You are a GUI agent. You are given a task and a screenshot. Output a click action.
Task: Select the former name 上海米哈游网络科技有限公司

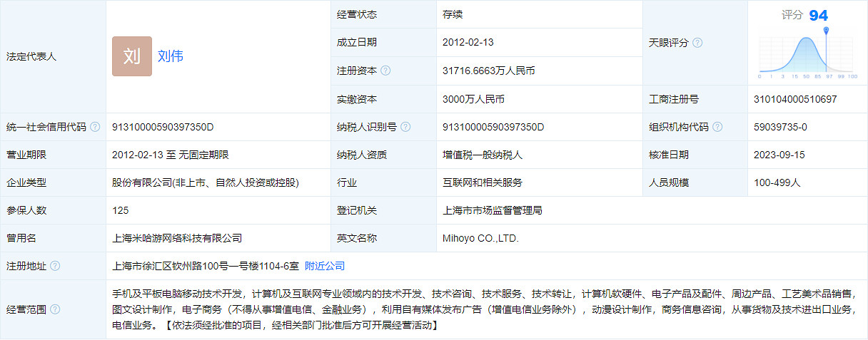pyautogui.click(x=177, y=238)
